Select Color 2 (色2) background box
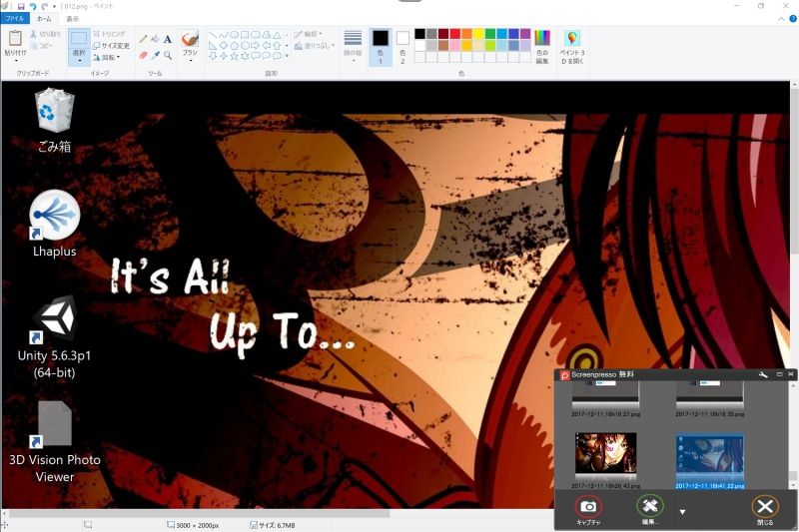 402,47
